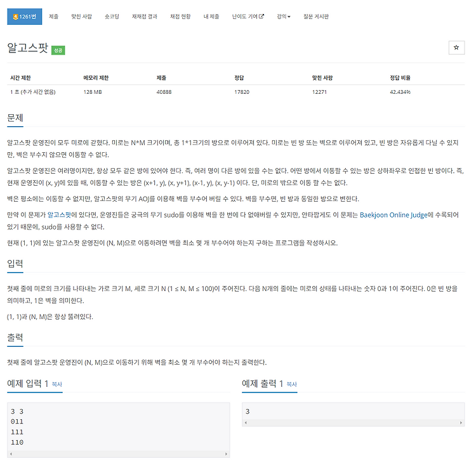The width and height of the screenshot is (476, 461).
Task: Open the 난이도 기여 external link
Action: [248, 16]
